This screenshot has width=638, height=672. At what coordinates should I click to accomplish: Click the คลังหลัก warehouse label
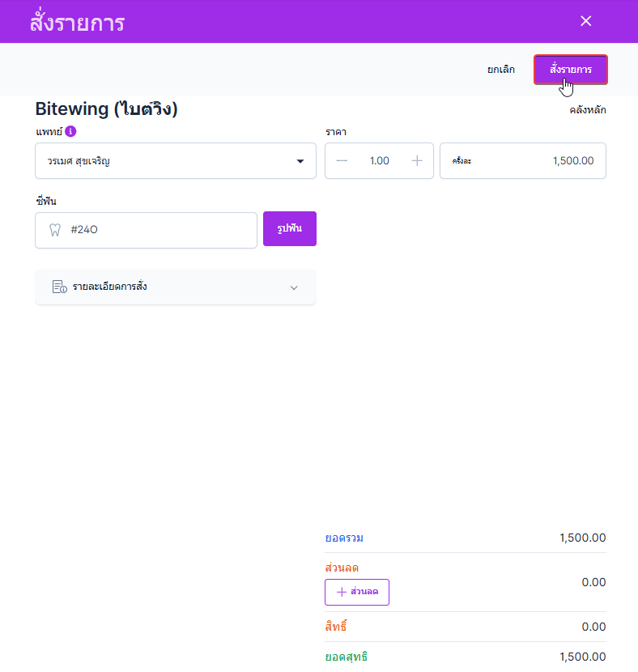[587, 110]
